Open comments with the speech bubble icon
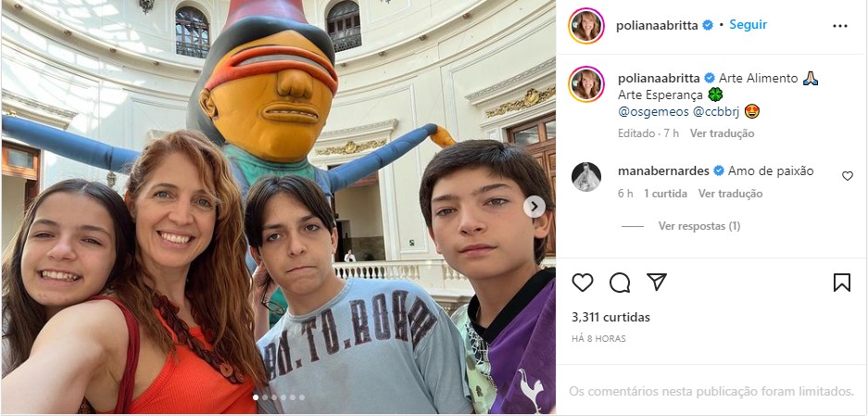Viewport: 868px width, 416px height. pos(620,283)
